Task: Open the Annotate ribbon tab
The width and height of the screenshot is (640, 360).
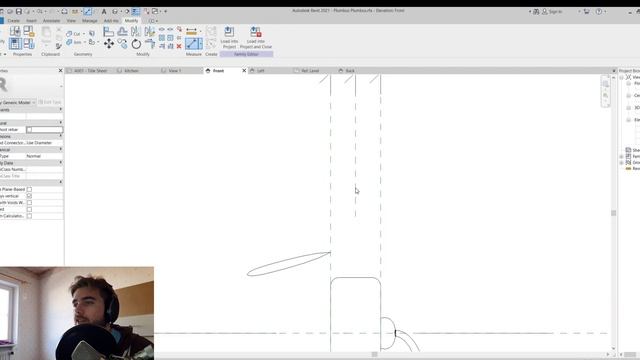Action: click(x=51, y=20)
